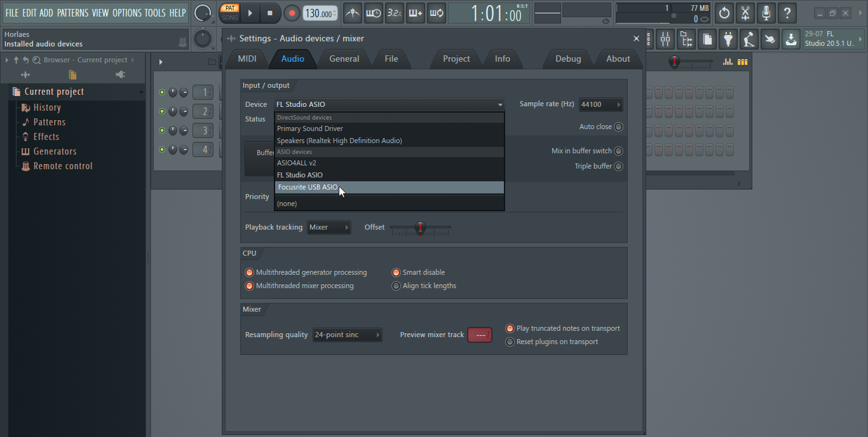Open Playback tracking Mixer dropdown
Image resolution: width=868 pixels, height=437 pixels.
329,227
